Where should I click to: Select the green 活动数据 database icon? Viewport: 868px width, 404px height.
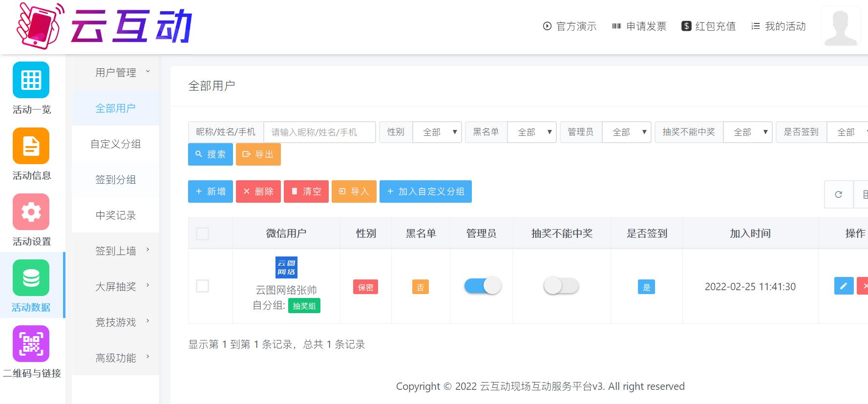31,278
